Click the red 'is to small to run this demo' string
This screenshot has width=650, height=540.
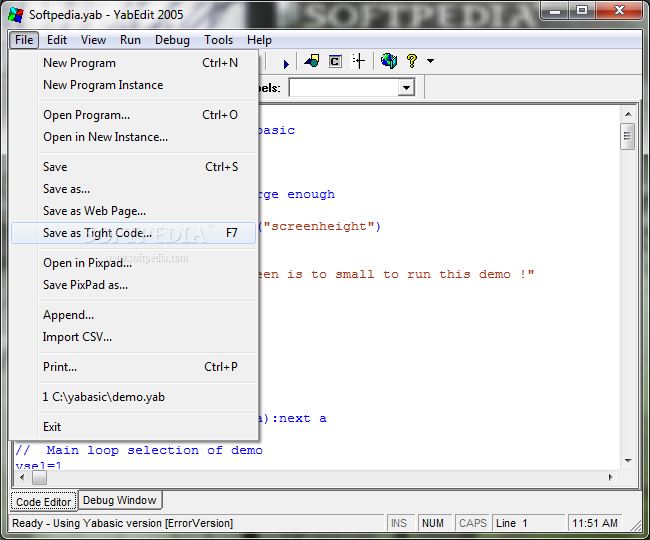(398, 274)
